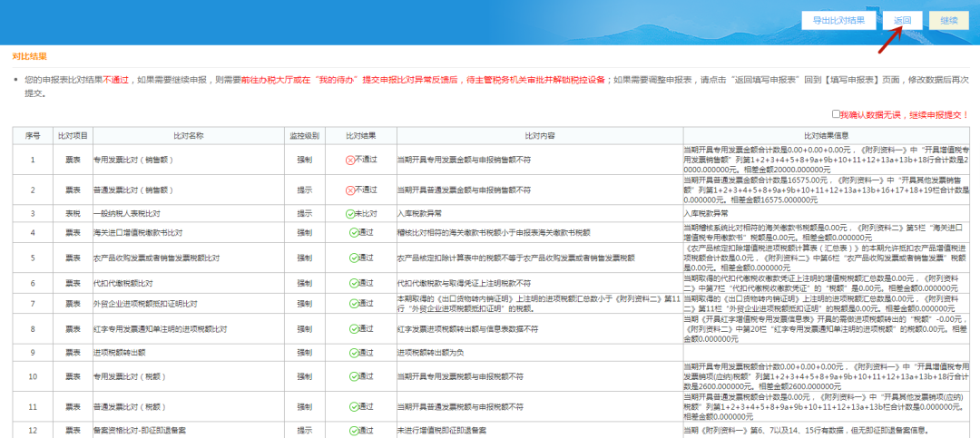Click the red fail icon for 专用发票比对(销售额)

pos(350,160)
